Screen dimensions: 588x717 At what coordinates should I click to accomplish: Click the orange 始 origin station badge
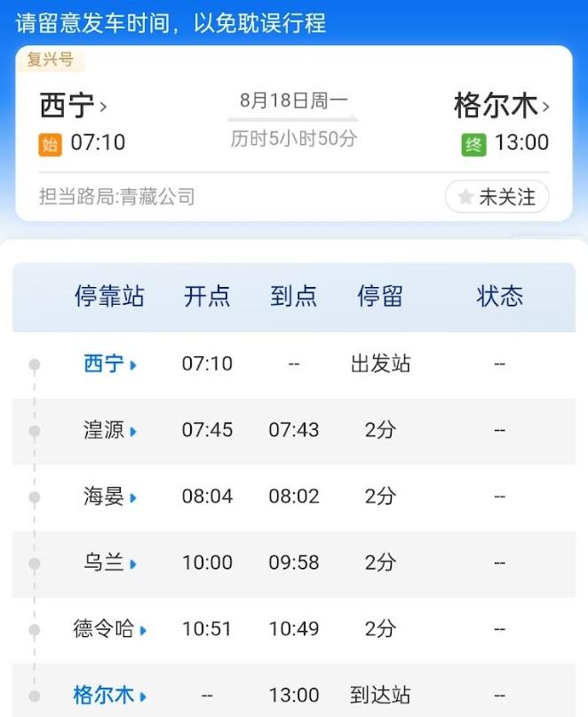point(51,145)
